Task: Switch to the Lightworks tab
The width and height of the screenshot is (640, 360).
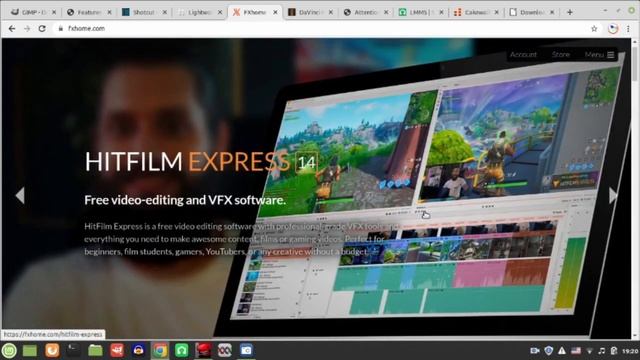Action: [199, 12]
